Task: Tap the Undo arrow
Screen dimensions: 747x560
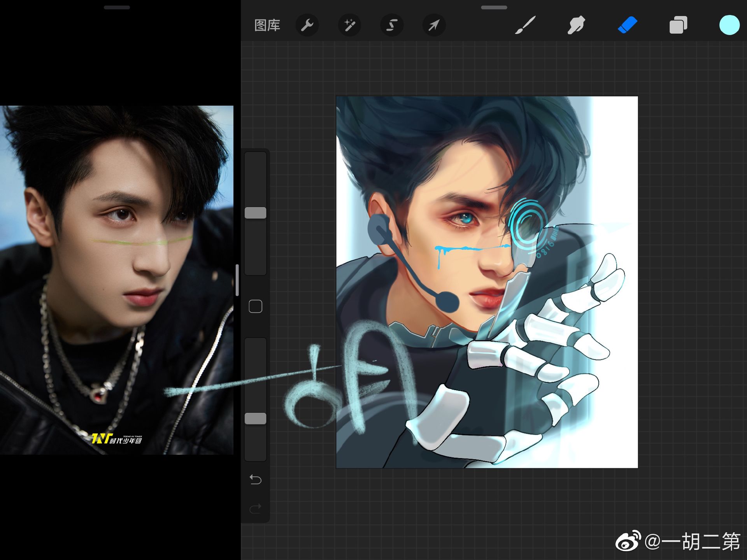Action: pos(255,479)
